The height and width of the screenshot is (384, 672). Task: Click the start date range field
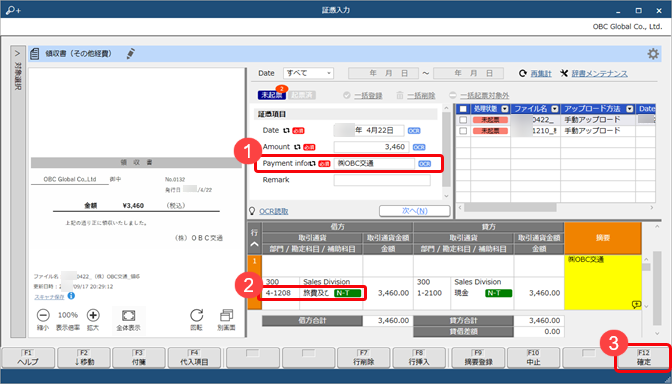(384, 73)
